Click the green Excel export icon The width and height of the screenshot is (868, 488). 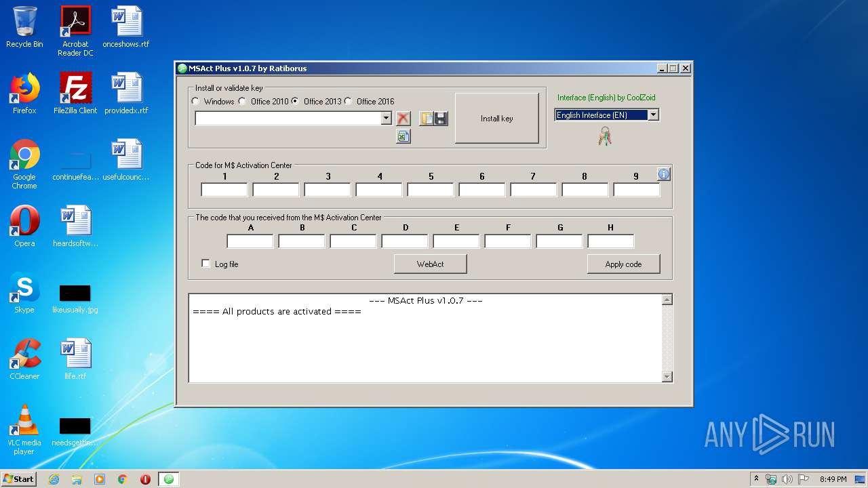click(403, 136)
